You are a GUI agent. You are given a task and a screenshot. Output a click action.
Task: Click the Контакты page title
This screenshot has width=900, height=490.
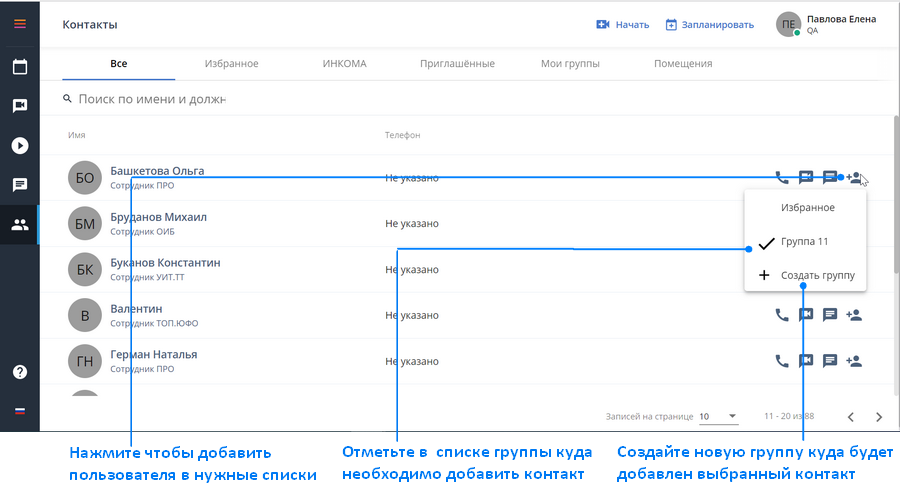[90, 25]
